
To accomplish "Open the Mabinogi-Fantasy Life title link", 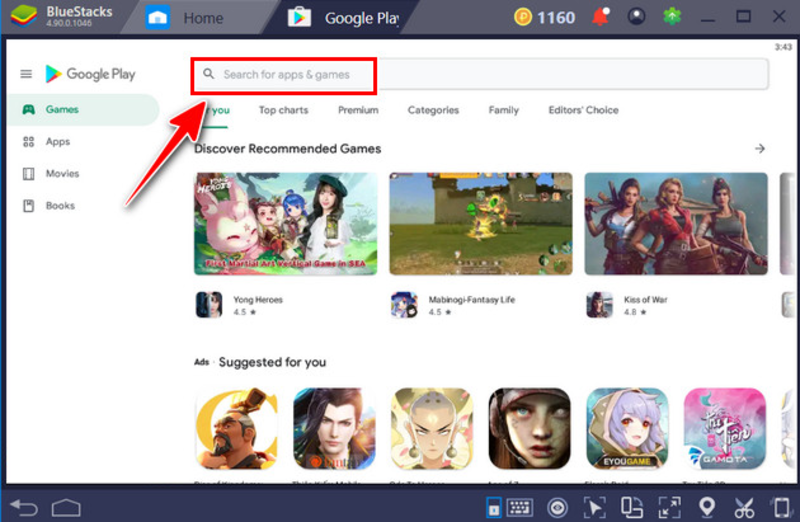I will [x=471, y=300].
